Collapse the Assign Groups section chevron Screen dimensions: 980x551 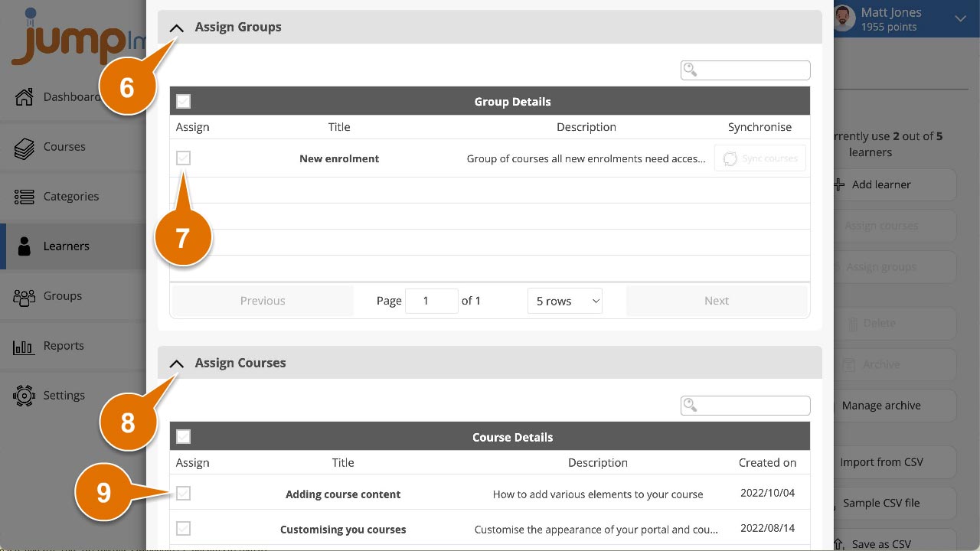coord(176,28)
